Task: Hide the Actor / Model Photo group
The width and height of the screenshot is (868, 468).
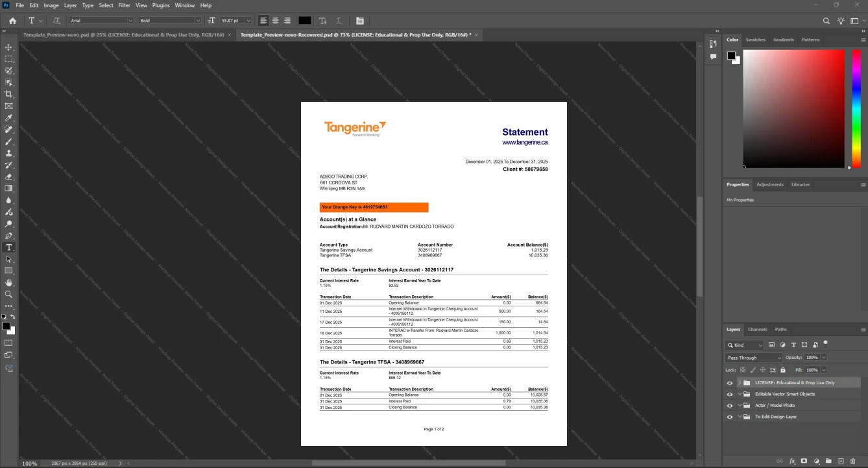Action: coord(730,406)
